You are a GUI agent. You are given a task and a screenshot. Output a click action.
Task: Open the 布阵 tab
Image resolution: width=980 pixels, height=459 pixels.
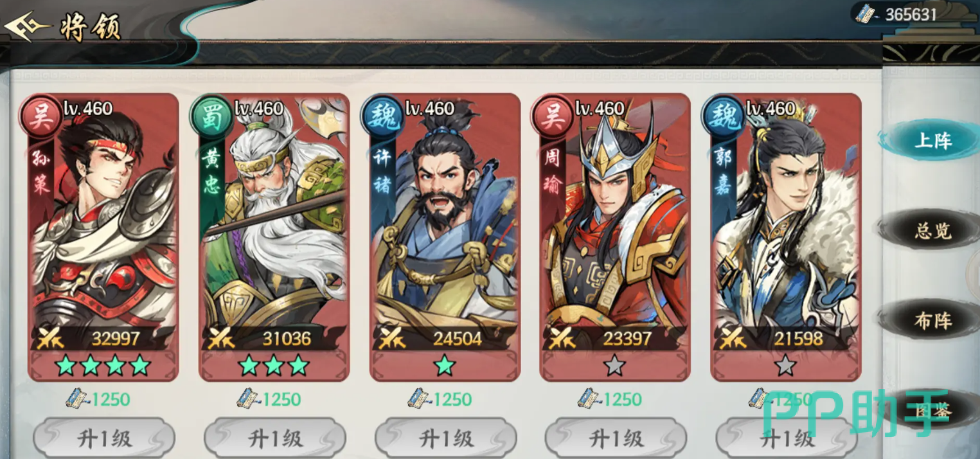point(931,320)
